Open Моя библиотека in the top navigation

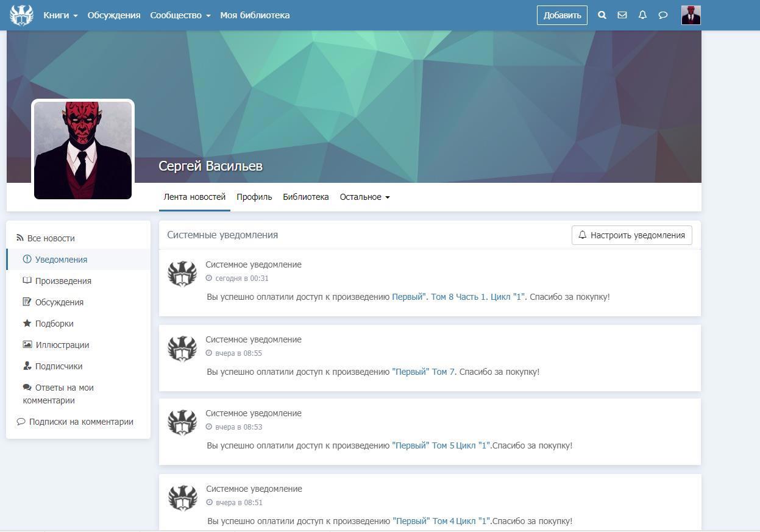[x=255, y=15]
